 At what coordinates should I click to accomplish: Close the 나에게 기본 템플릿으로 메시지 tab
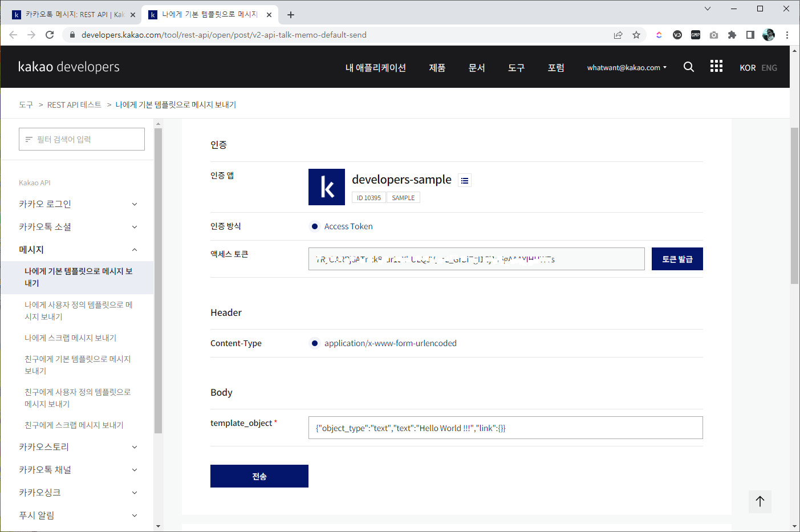point(269,15)
